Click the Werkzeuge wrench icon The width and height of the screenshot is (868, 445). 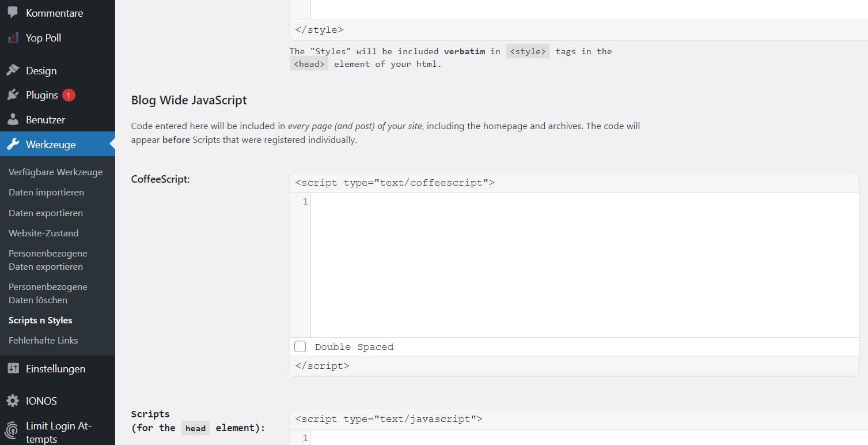(x=13, y=145)
